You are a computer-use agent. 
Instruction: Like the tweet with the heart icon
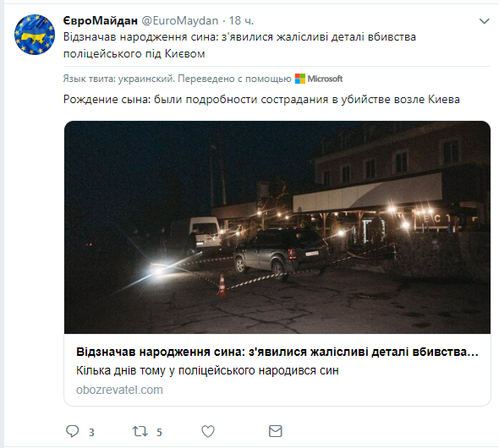tap(208, 431)
